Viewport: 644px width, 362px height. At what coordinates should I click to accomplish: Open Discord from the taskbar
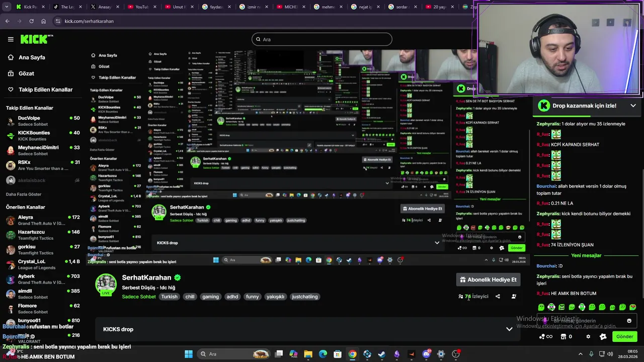click(x=426, y=354)
